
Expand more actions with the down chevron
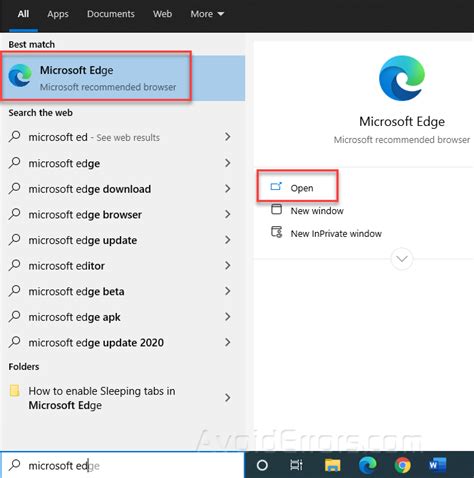(x=402, y=259)
